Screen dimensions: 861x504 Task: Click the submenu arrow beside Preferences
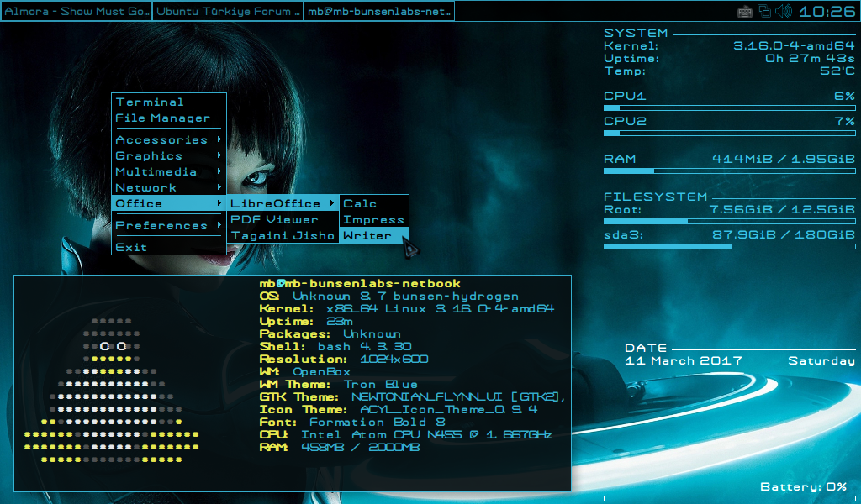[219, 225]
